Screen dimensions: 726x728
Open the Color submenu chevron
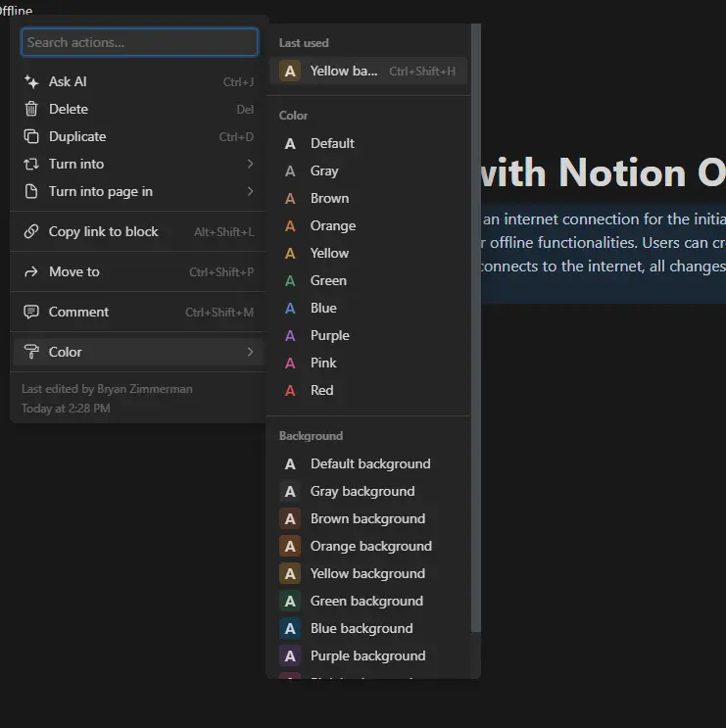(x=250, y=352)
